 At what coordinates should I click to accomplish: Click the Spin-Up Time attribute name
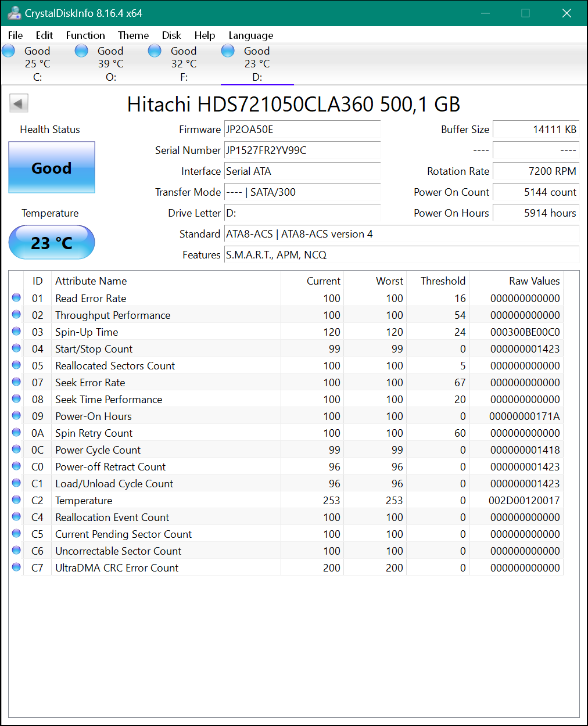87,332
